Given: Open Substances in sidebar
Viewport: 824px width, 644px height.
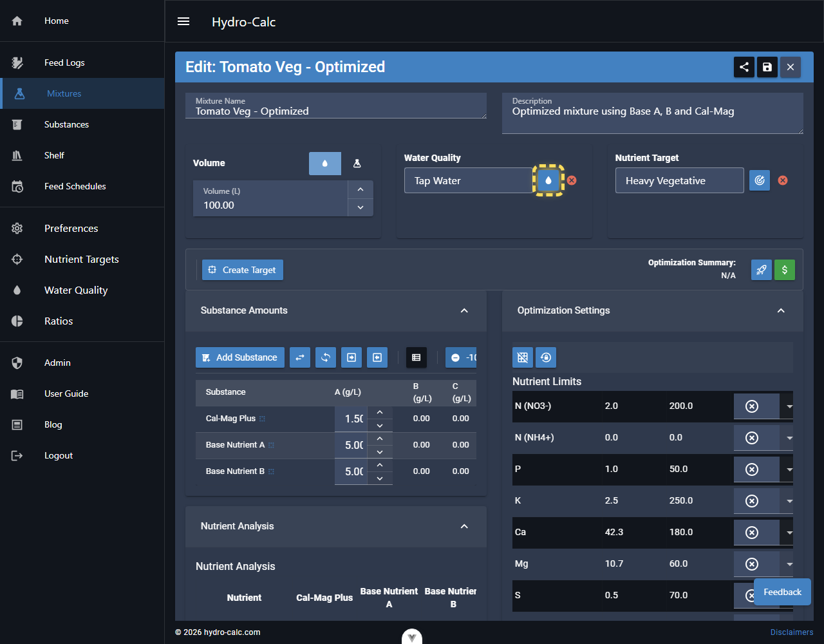Looking at the screenshot, I should pos(82,124).
